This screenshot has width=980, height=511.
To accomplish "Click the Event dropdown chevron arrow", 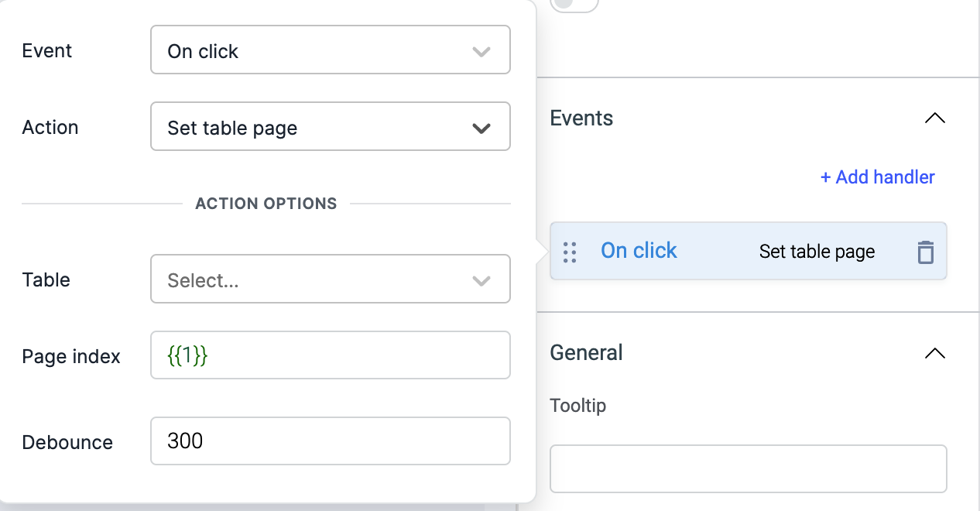I will tap(481, 52).
